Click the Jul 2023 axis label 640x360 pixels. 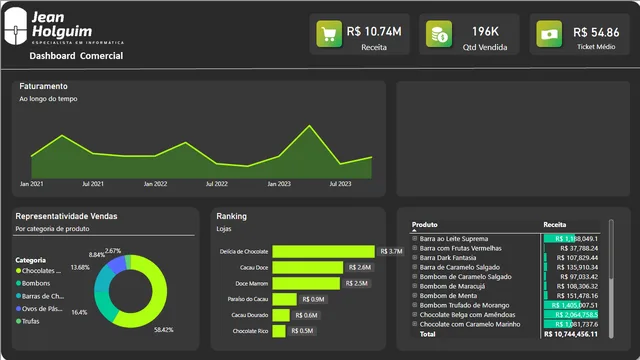tap(340, 184)
